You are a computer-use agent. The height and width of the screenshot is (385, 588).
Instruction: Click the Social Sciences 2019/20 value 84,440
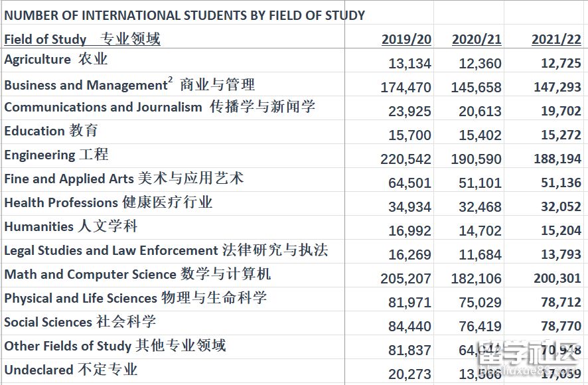tap(409, 327)
